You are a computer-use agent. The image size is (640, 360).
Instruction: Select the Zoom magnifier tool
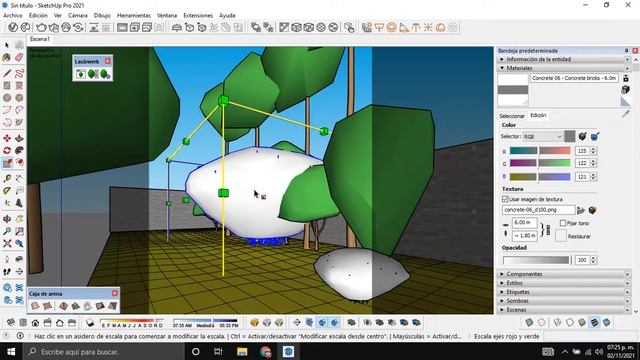coord(7,231)
